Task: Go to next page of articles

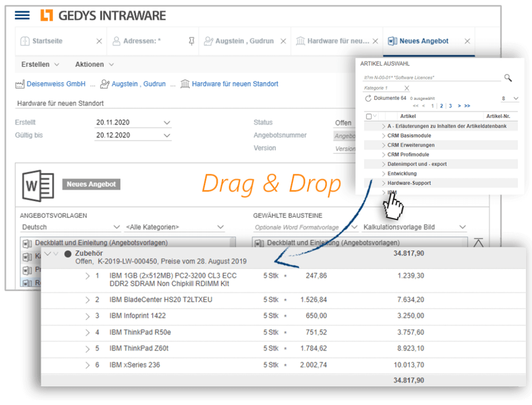Action: pyautogui.click(x=459, y=106)
